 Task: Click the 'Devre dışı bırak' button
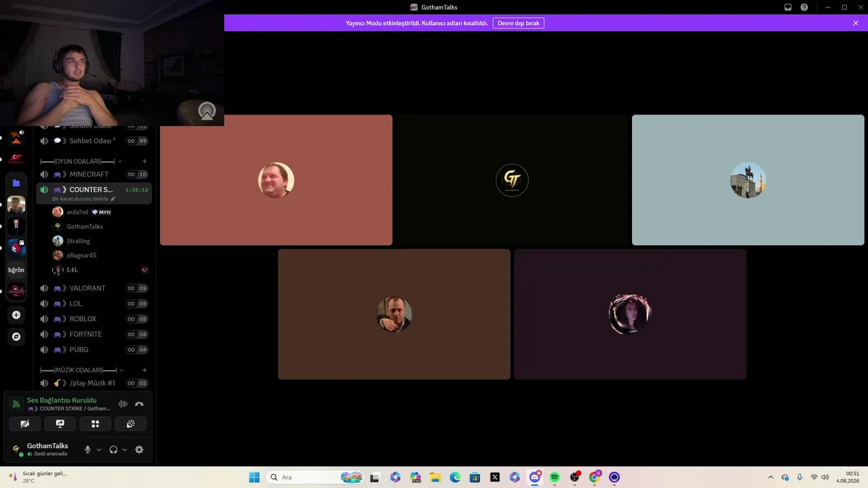[x=519, y=23]
